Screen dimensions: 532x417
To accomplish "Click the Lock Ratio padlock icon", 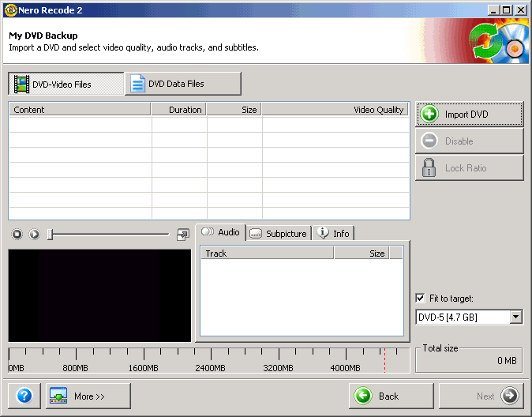I will coord(429,168).
